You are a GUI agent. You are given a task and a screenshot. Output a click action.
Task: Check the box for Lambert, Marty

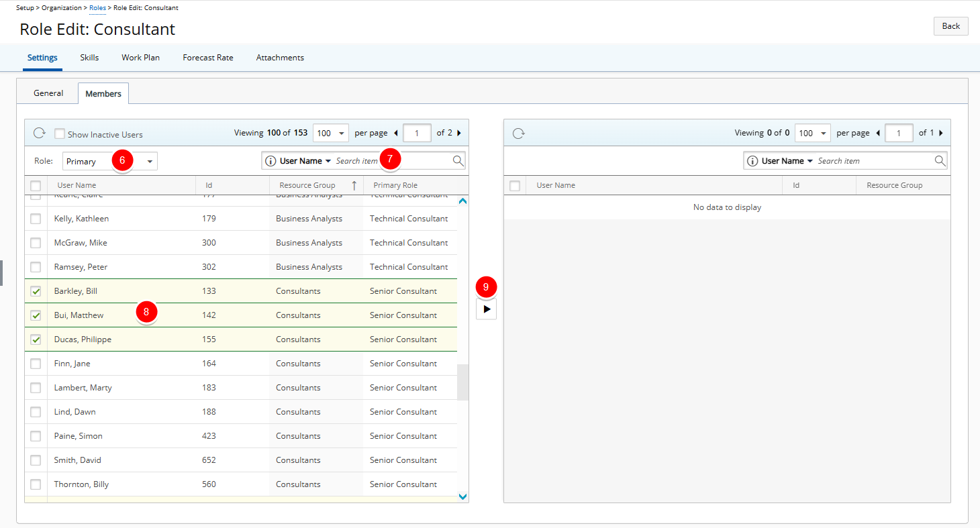(x=36, y=388)
